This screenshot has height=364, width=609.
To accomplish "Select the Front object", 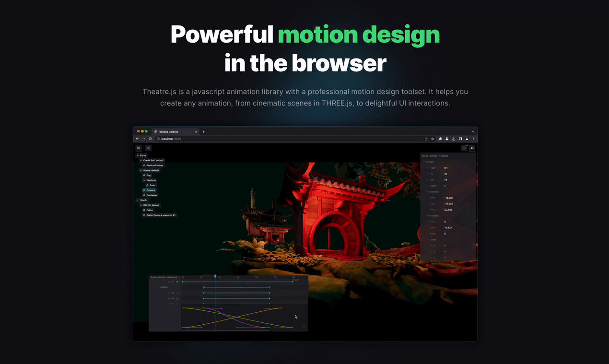I will [x=151, y=185].
